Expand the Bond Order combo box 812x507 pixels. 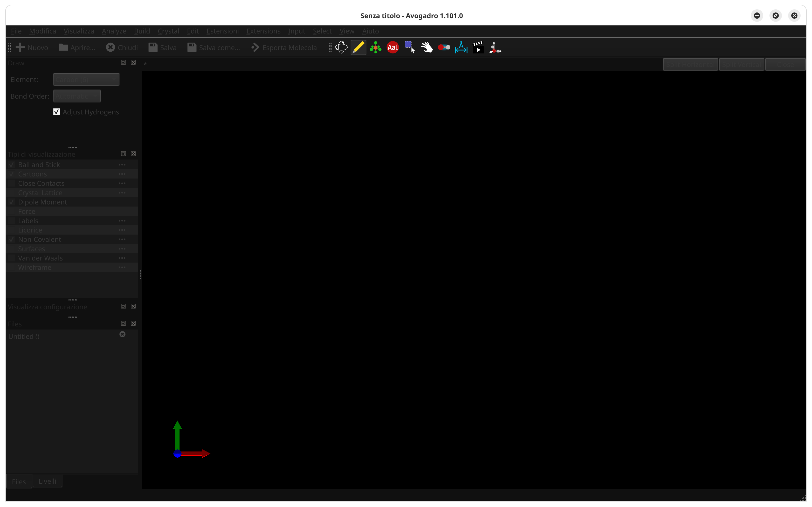click(x=77, y=96)
